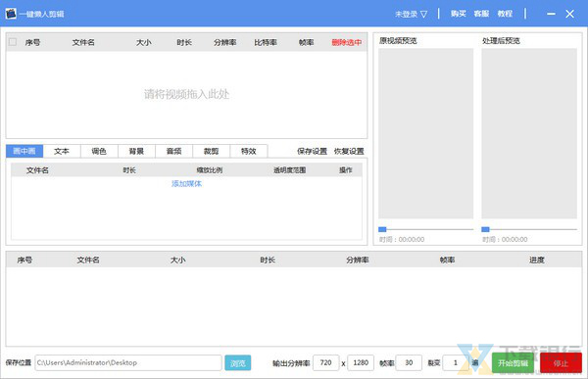Switch to the 调色 tab
This screenshot has width=588, height=379.
click(99, 151)
